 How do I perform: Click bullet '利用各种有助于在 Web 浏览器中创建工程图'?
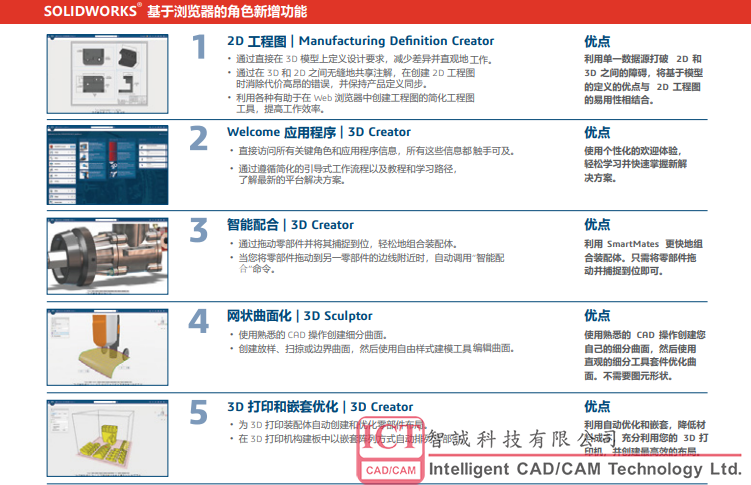355,103
